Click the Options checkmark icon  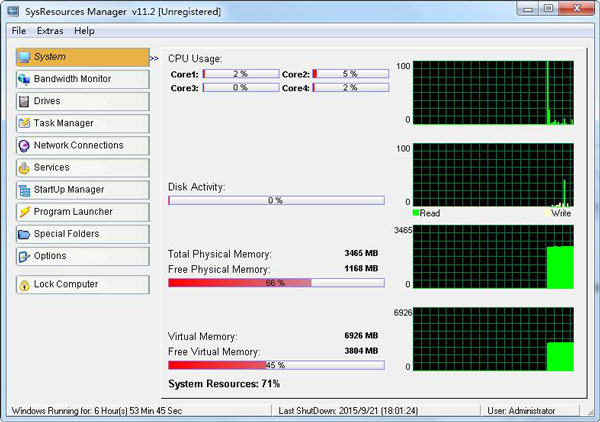[x=24, y=256]
